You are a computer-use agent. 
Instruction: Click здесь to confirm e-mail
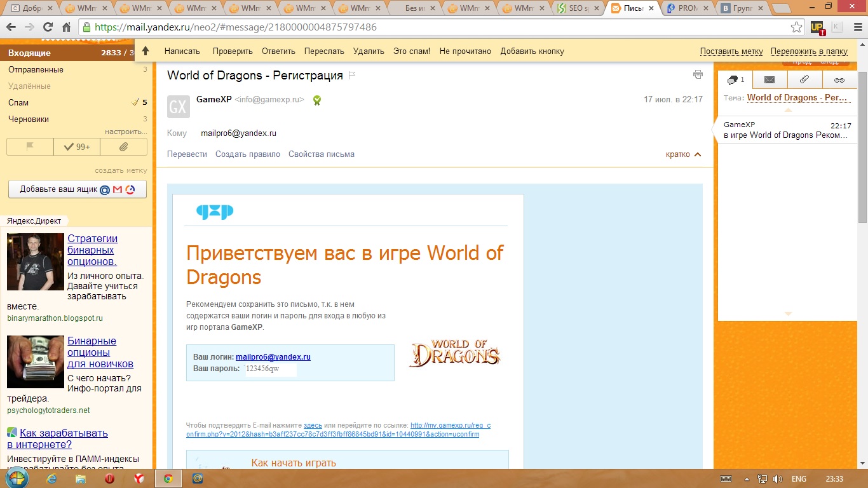tap(313, 425)
